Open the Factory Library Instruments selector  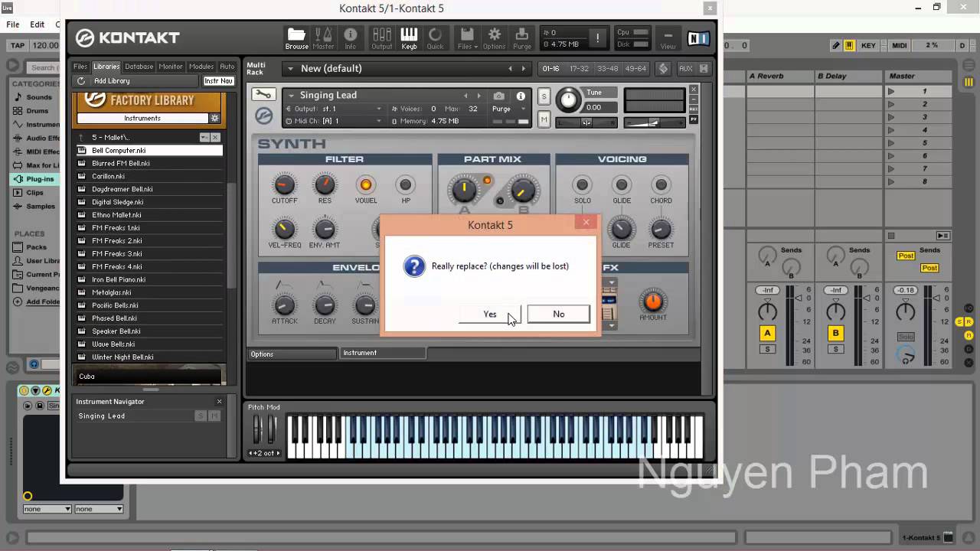(142, 119)
